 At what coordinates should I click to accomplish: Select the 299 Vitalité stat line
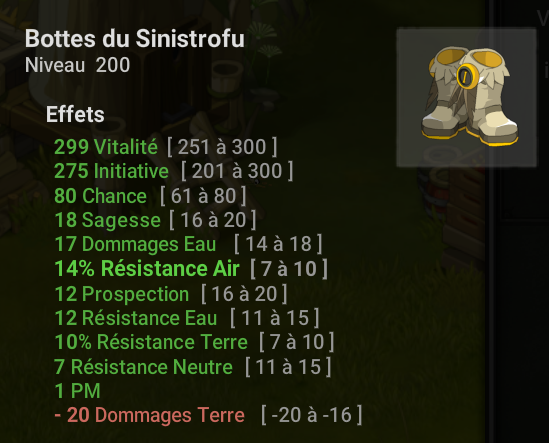[x=166, y=146]
